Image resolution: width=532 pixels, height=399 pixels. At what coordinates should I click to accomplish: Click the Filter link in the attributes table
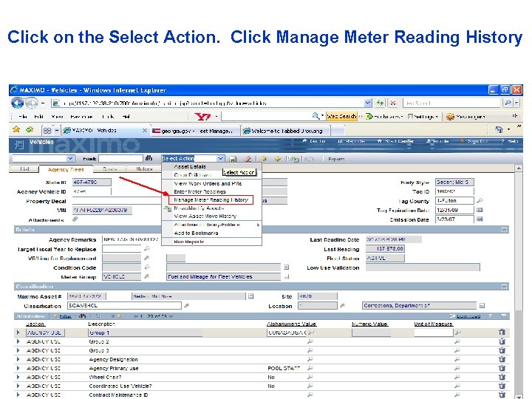(65, 316)
